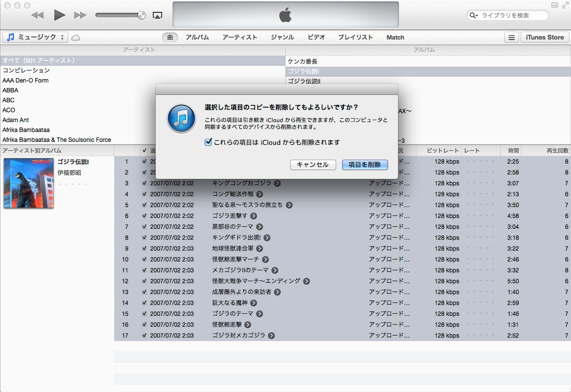
Task: Skip forward with the next track button
Action: 80,15
